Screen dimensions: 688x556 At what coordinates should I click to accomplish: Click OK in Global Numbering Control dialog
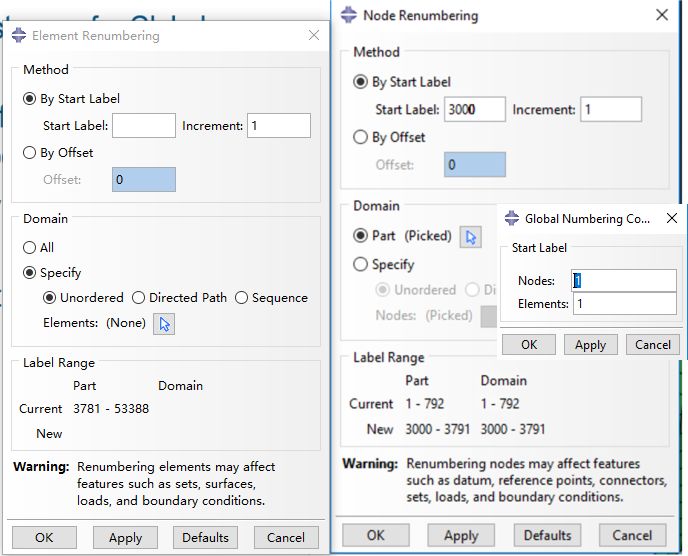click(x=529, y=344)
